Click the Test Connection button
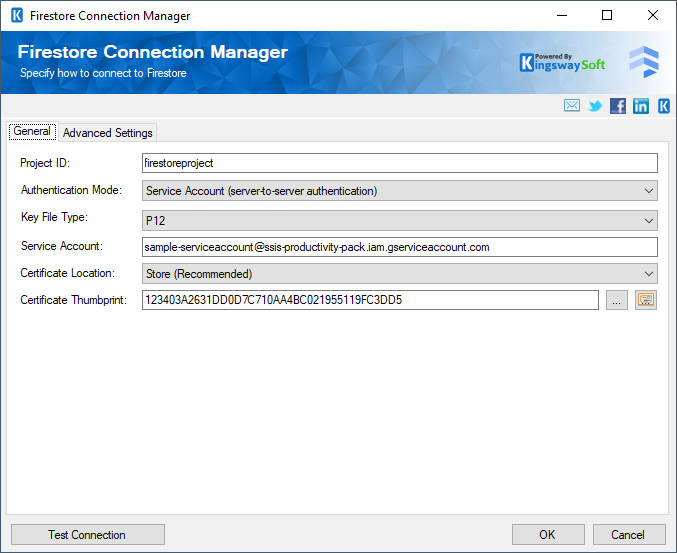Viewport: 677px width, 553px height. point(88,534)
